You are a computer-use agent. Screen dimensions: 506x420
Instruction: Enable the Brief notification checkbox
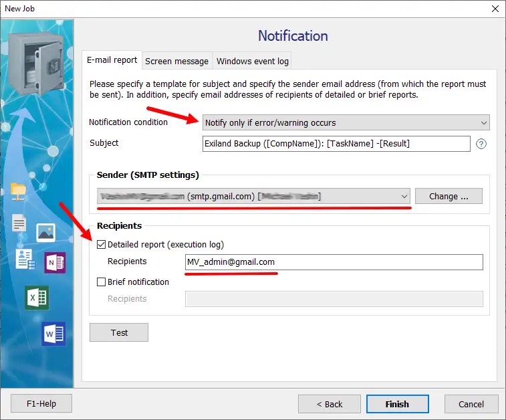pyautogui.click(x=102, y=282)
